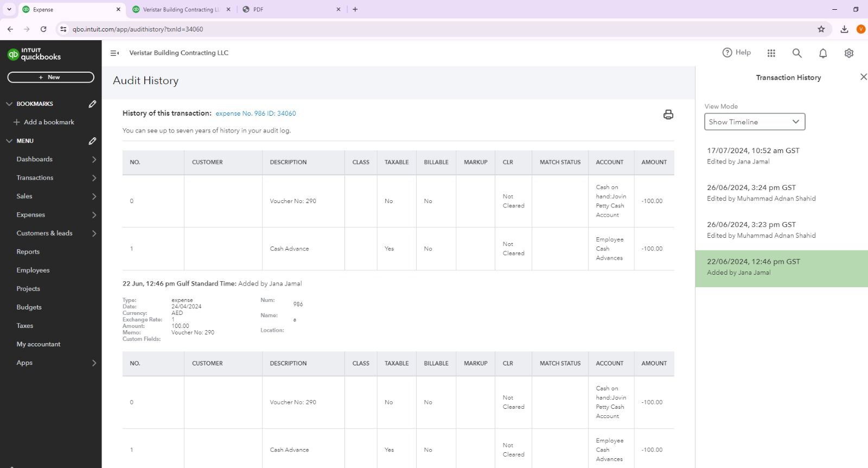Image resolution: width=868 pixels, height=468 pixels.
Task: Print the audit history
Action: coord(668,114)
